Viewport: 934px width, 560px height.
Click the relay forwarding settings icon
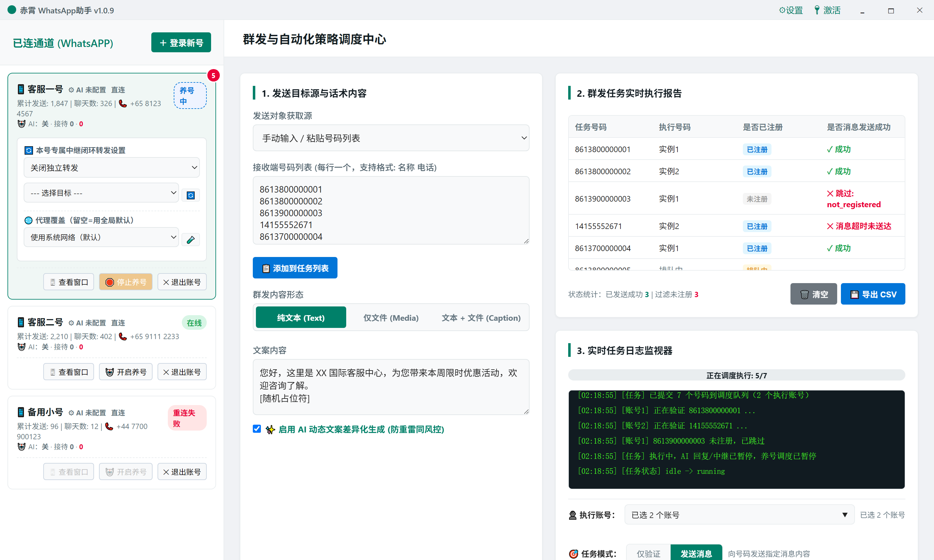click(29, 150)
